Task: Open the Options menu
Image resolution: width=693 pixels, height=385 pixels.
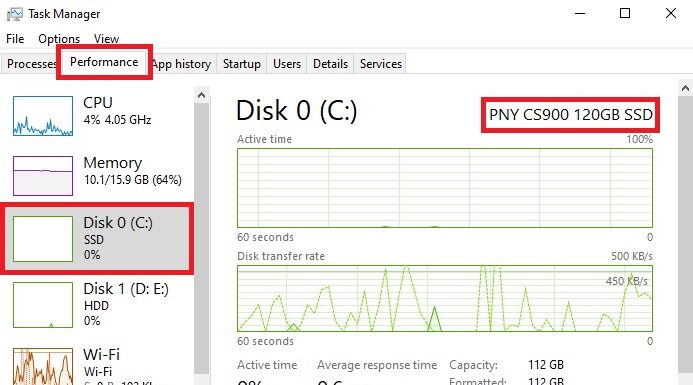Action: pyautogui.click(x=59, y=39)
